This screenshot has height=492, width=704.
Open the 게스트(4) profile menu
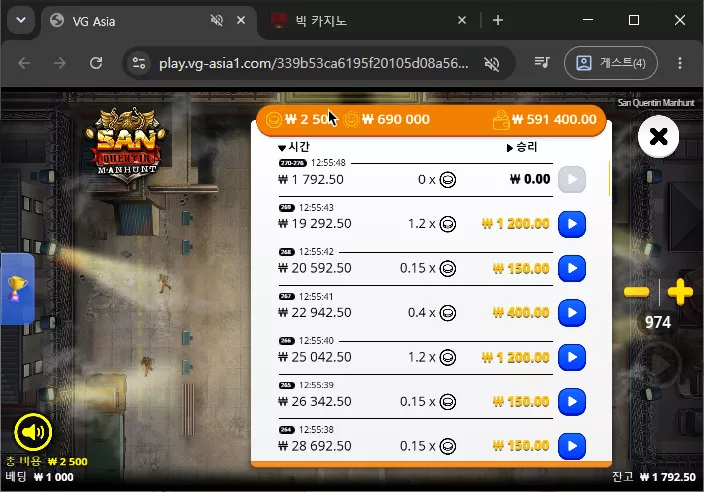point(611,63)
